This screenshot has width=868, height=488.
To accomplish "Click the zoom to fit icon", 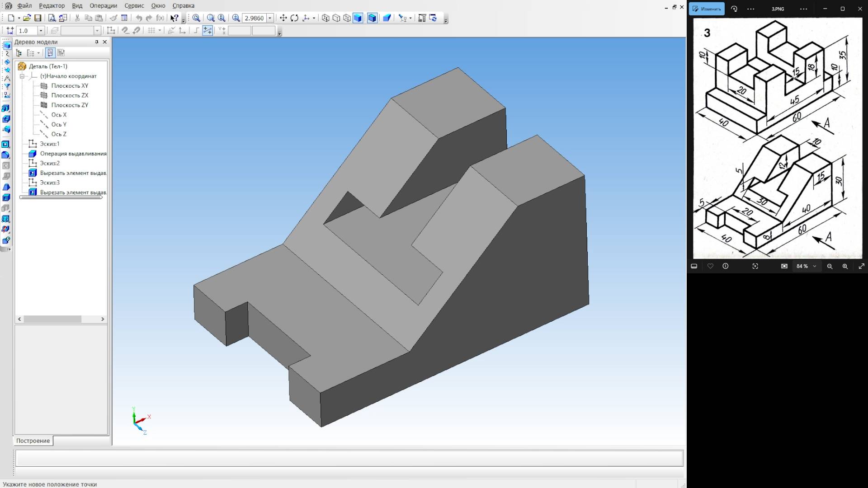I will (196, 18).
